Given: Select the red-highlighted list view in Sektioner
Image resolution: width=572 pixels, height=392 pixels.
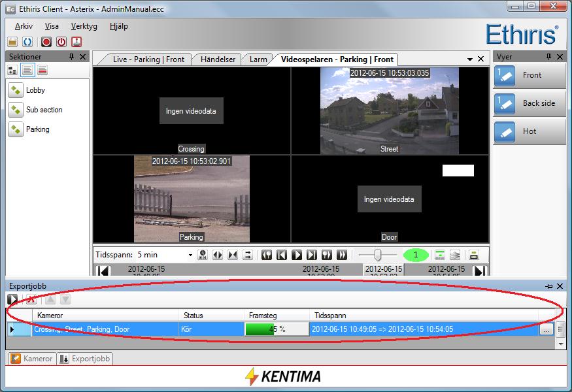Looking at the screenshot, I should tap(42, 70).
